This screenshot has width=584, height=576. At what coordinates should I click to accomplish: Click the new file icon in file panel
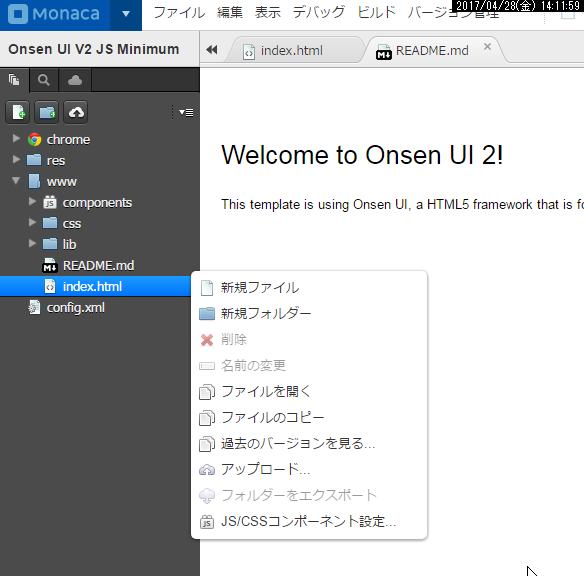click(18, 112)
